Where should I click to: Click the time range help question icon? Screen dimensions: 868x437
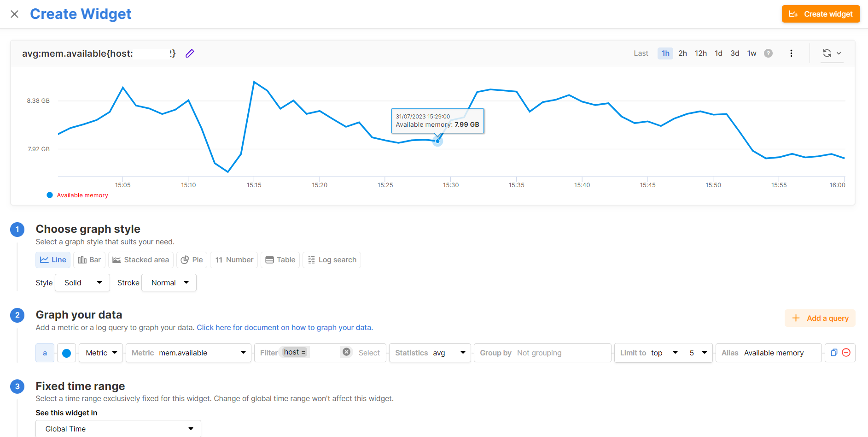pyautogui.click(x=768, y=53)
